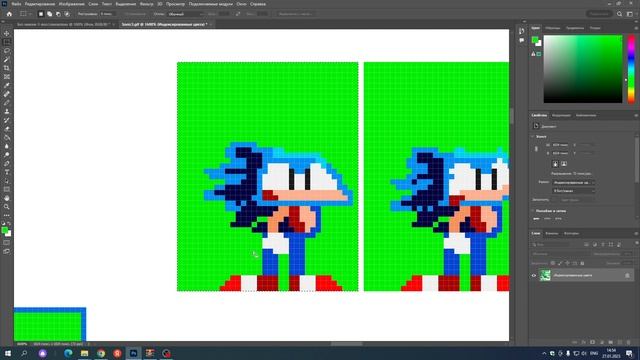
Task: Select the Path Selection tool
Action: click(7, 180)
